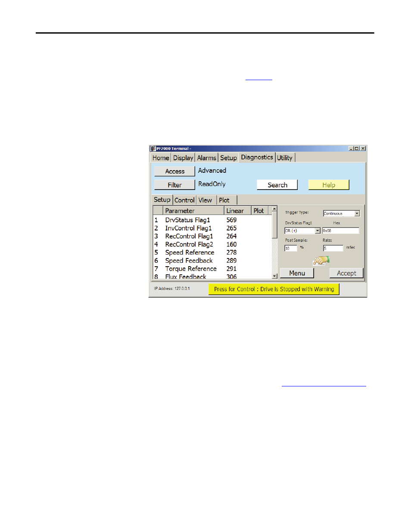Click the Menu button
Viewport: 411px width, 532px height.
297,273
